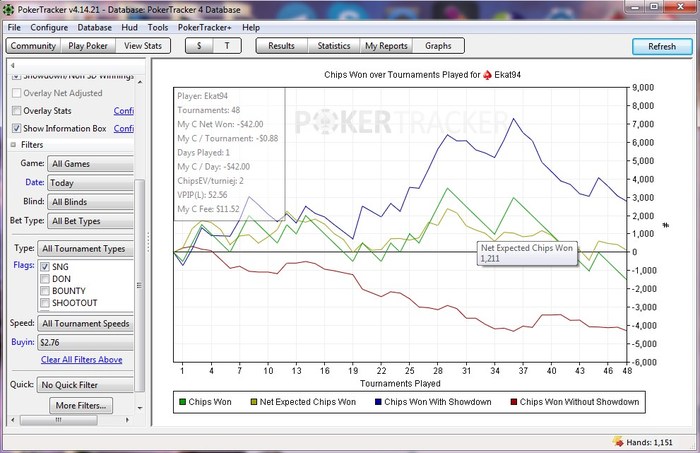Click the Clear All Filters Above link
The height and width of the screenshot is (453, 700).
tap(82, 360)
